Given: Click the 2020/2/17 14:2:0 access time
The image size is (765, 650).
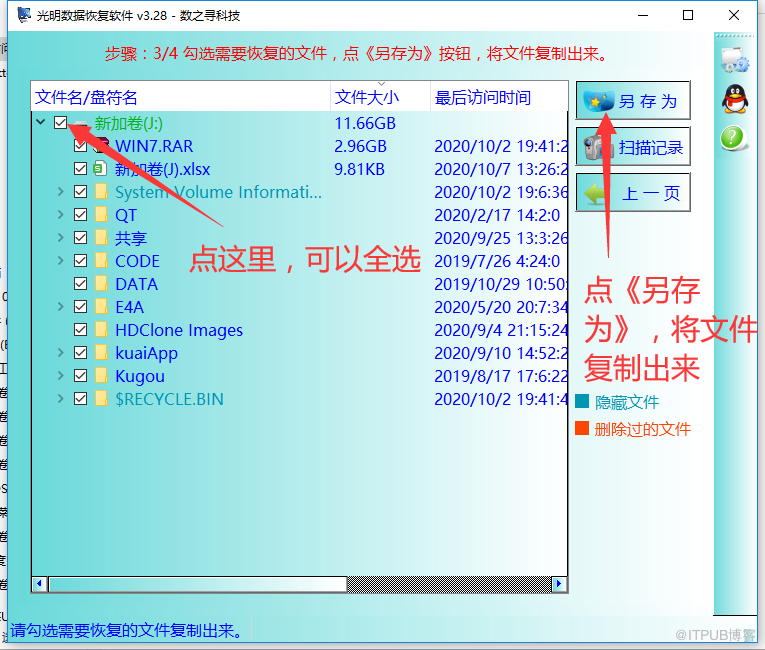Looking at the screenshot, I should pyautogui.click(x=497, y=215).
